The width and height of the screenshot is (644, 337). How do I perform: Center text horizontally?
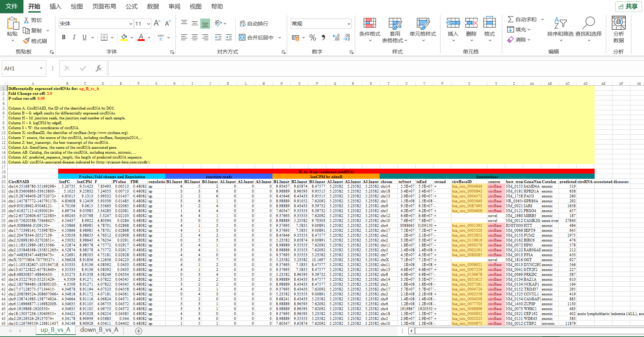195,37
